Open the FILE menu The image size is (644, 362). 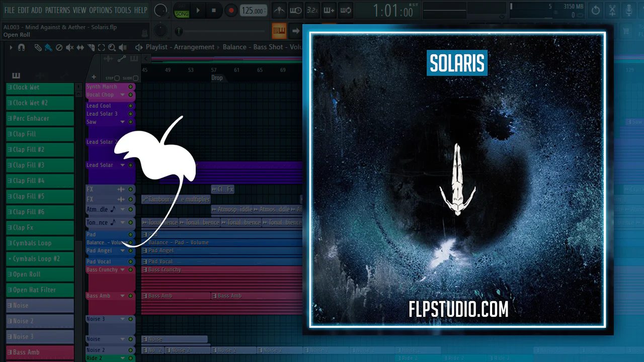pos(10,10)
